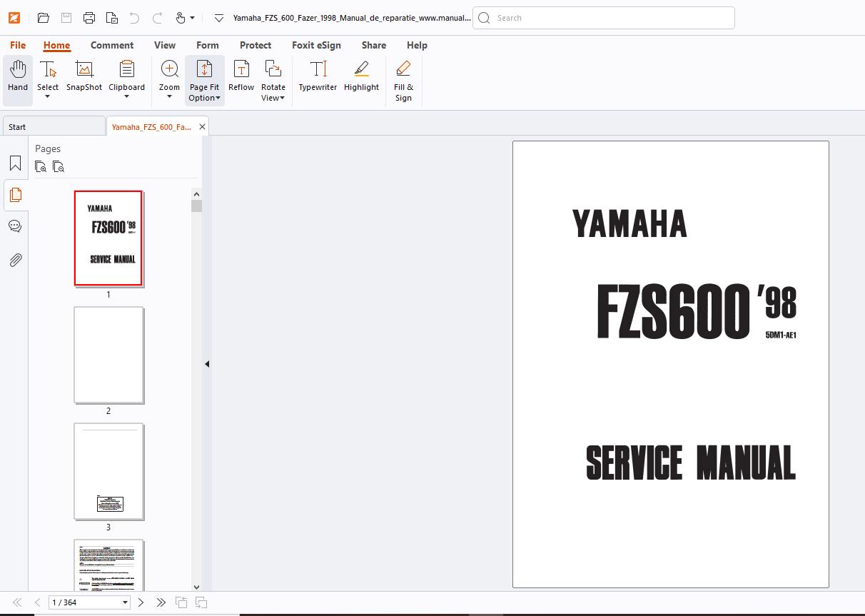
Task: Open the Rotate View options
Action: pos(273,81)
